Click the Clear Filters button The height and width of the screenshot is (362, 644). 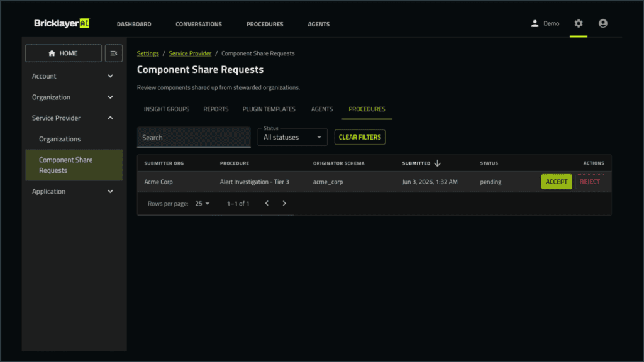pyautogui.click(x=360, y=137)
